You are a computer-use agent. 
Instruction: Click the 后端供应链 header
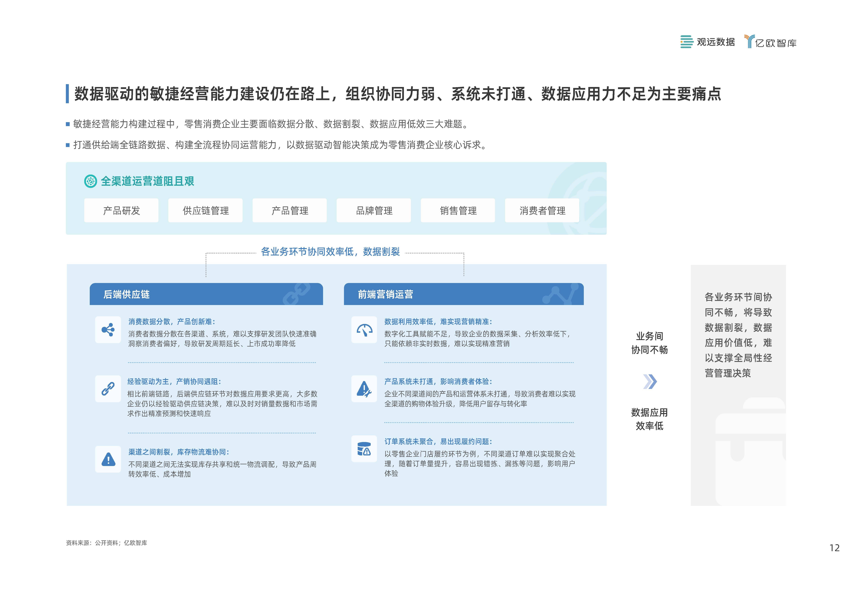(x=206, y=294)
